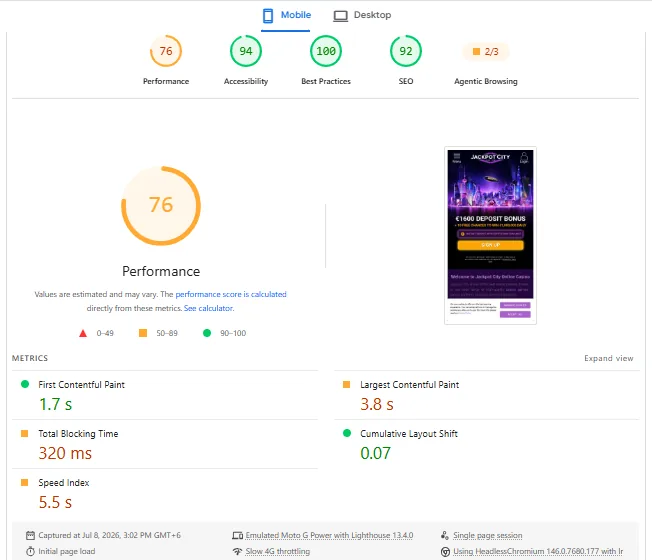Click the 320 ms value
The height and width of the screenshot is (560, 652).
coord(65,454)
